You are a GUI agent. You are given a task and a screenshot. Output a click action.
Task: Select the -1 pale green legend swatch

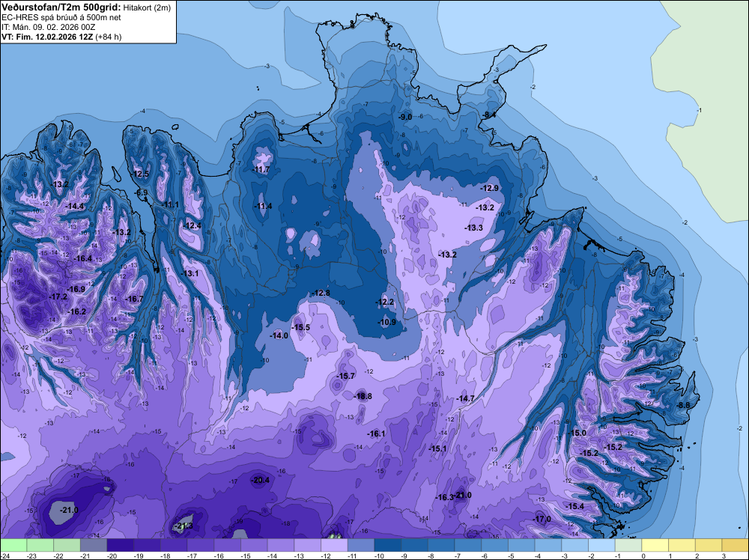(x=628, y=545)
